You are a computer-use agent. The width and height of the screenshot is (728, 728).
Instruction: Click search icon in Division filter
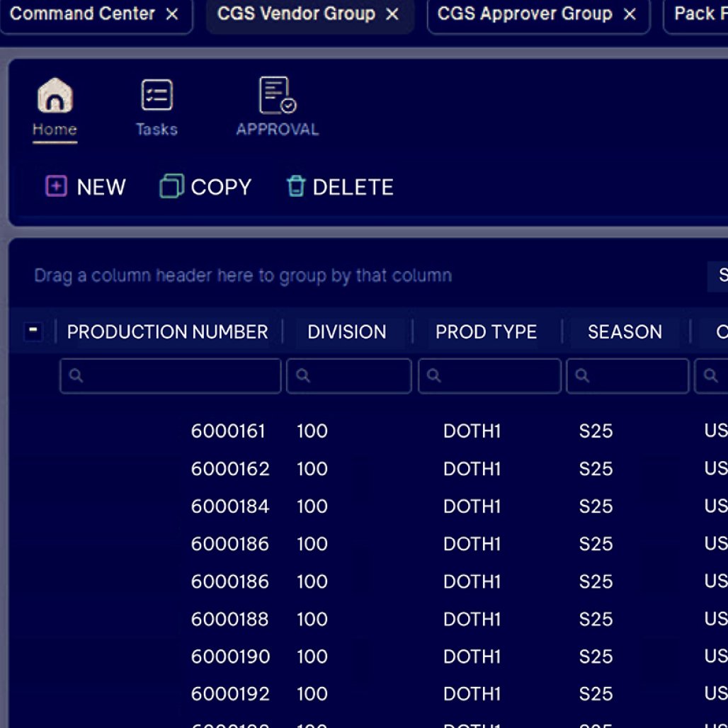[x=303, y=376]
